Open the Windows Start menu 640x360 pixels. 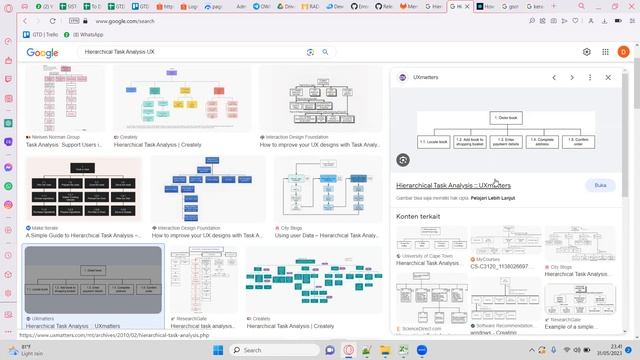(218, 350)
